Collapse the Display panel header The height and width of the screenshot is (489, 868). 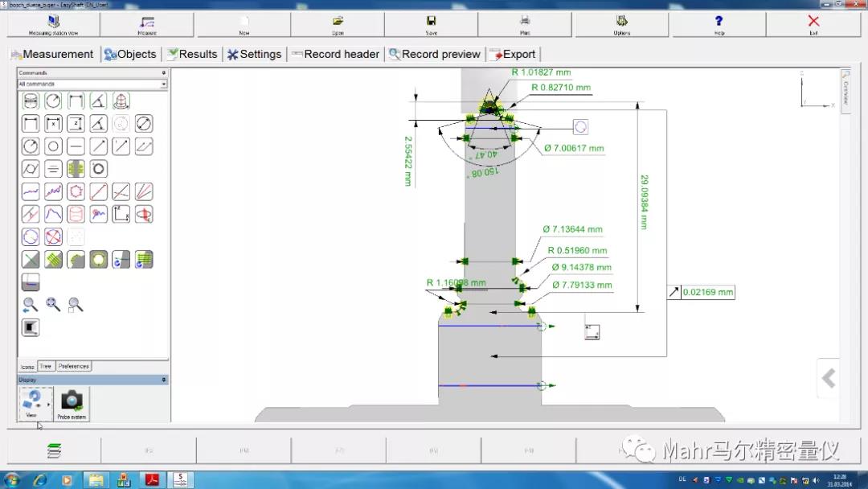[x=163, y=380]
